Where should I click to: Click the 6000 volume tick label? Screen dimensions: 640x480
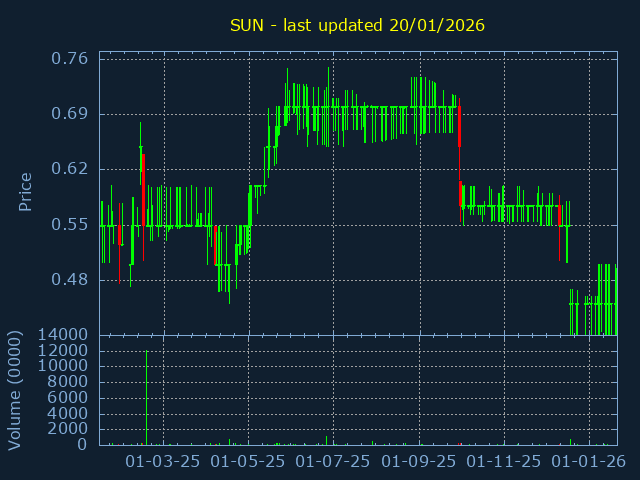point(68,398)
